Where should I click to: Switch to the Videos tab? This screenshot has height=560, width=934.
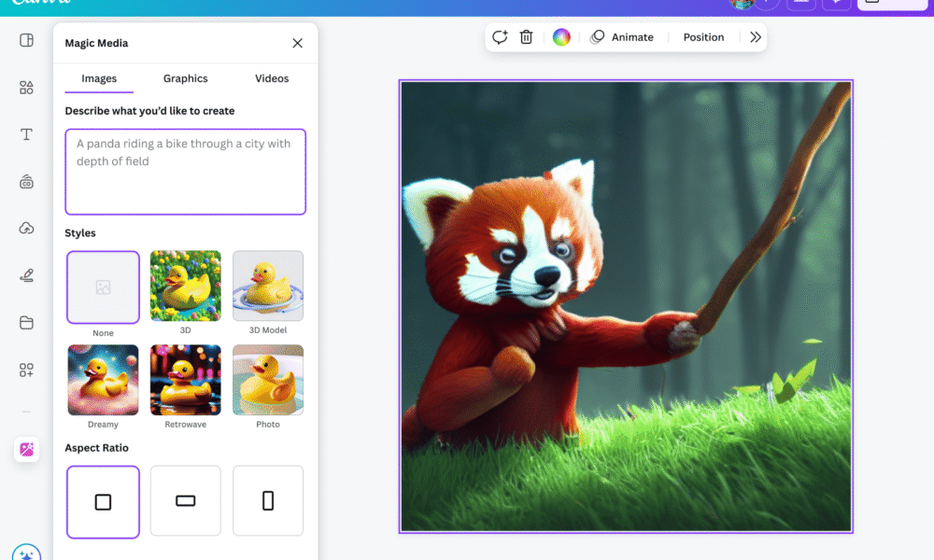pyautogui.click(x=272, y=78)
